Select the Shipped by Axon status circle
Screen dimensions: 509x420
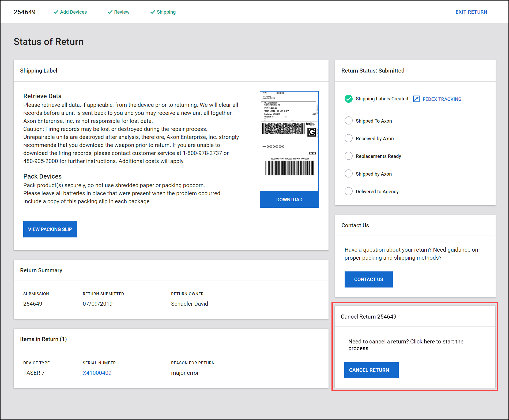(348, 173)
